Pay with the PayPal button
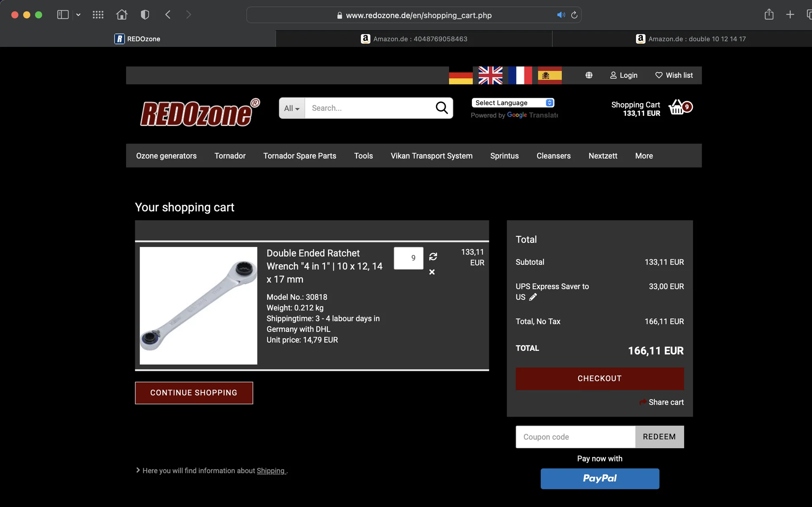This screenshot has width=812, height=507. (600, 479)
